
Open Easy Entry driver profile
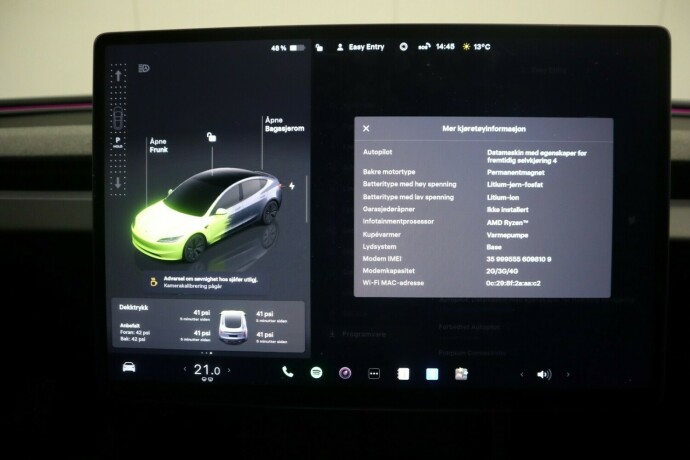point(360,47)
